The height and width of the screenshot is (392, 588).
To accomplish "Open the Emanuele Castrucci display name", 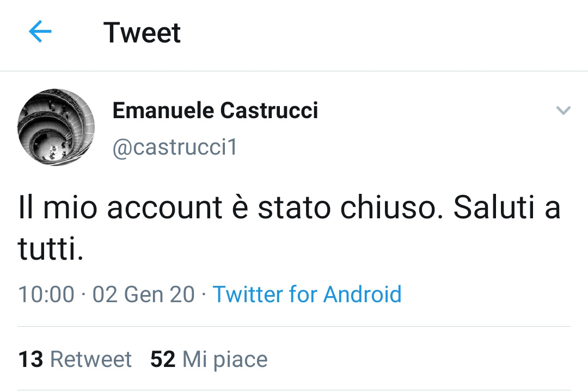I will [x=215, y=111].
